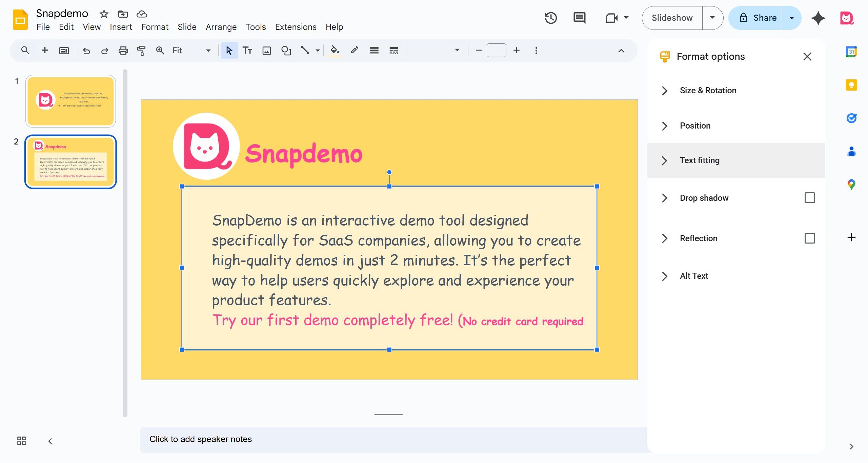868x463 pixels.
Task: Collapse the filmstrip panel arrow
Action: 50,441
